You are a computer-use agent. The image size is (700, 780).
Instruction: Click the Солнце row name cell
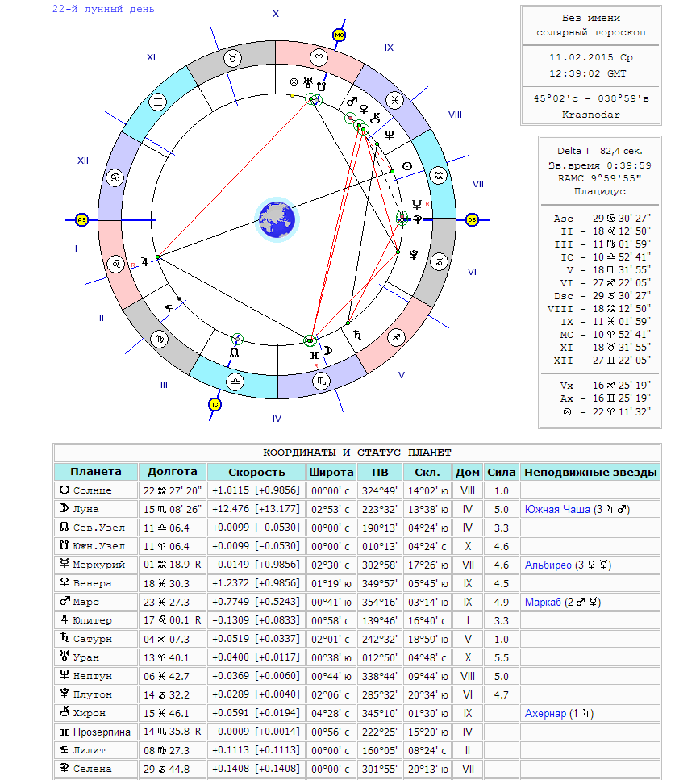pyautogui.click(x=96, y=490)
